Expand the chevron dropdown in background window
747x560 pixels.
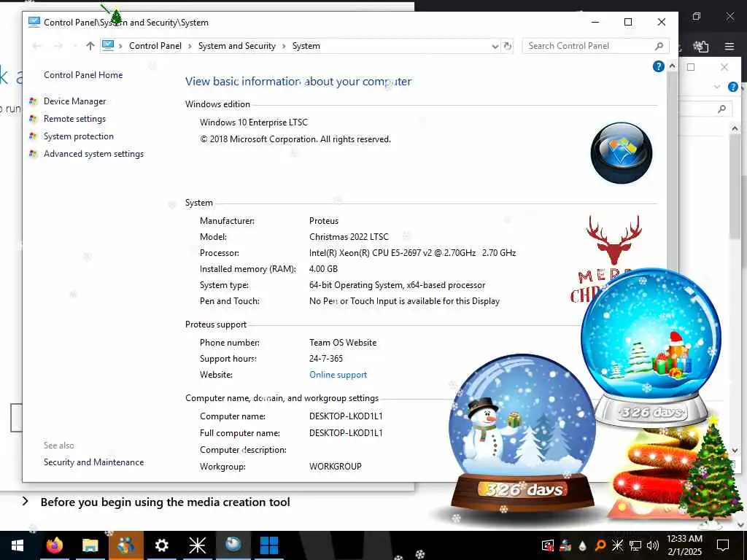coord(717,87)
